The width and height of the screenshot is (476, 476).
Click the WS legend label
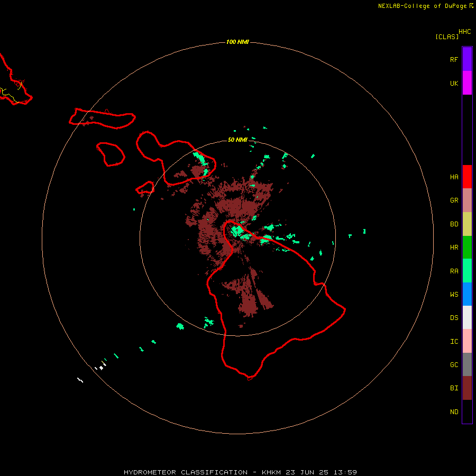tap(454, 295)
